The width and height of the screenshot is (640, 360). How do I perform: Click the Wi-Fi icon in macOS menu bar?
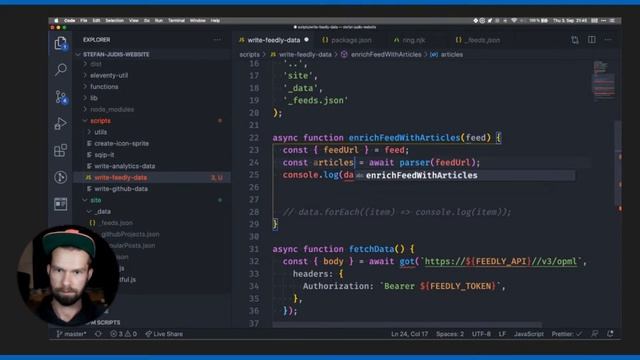coord(514,20)
